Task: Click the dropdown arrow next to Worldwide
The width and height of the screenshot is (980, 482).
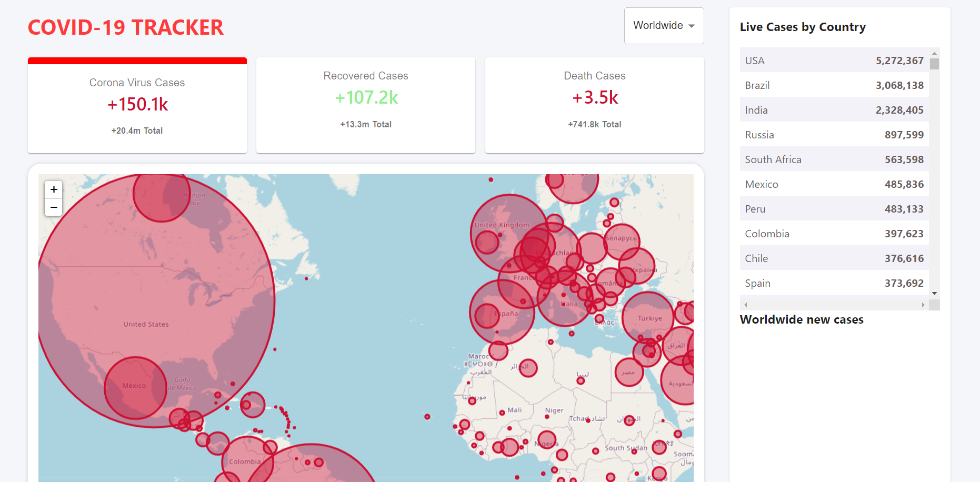Action: pyautogui.click(x=692, y=25)
